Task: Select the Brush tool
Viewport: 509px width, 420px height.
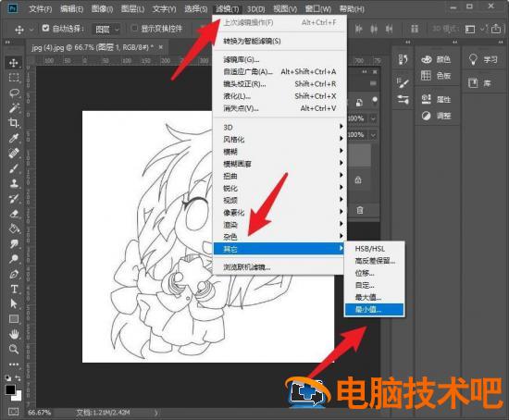Action: pos(14,168)
